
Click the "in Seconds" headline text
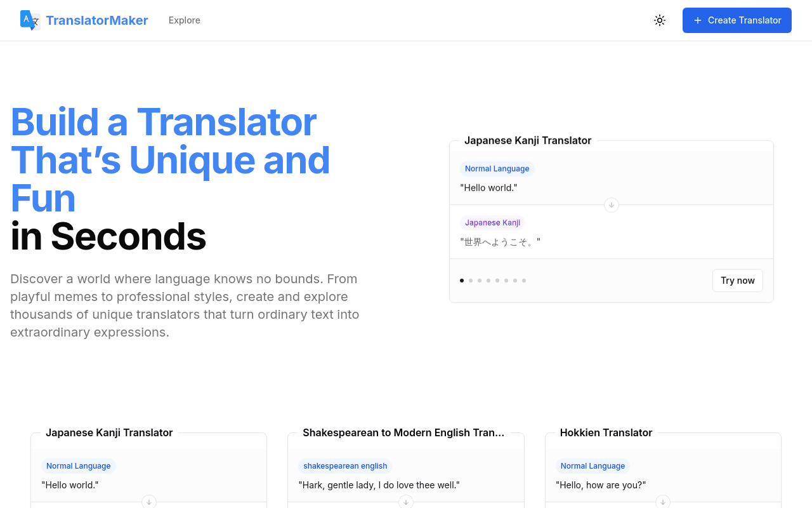[x=108, y=236]
